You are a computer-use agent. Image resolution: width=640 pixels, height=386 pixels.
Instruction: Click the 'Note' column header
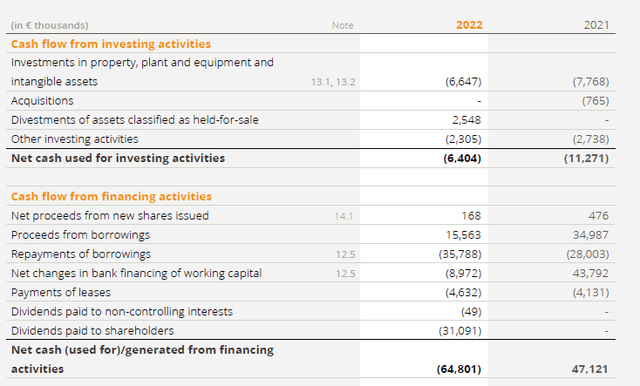[343, 25]
